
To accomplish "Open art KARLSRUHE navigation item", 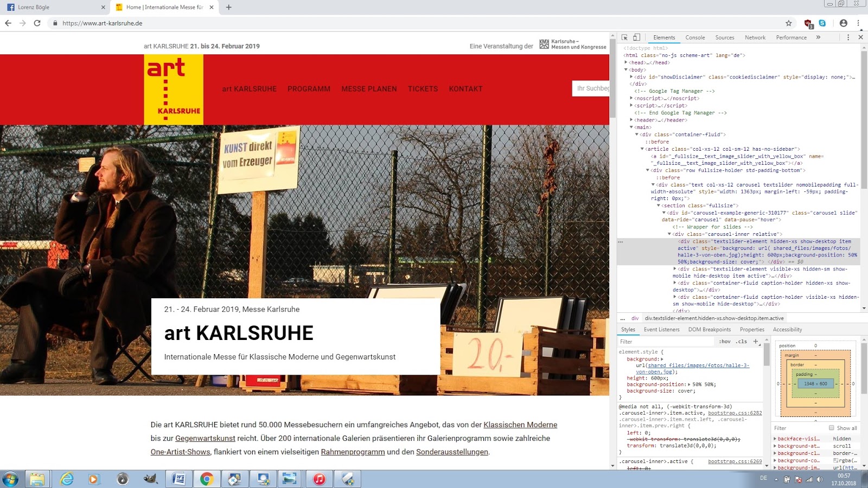I will point(249,89).
